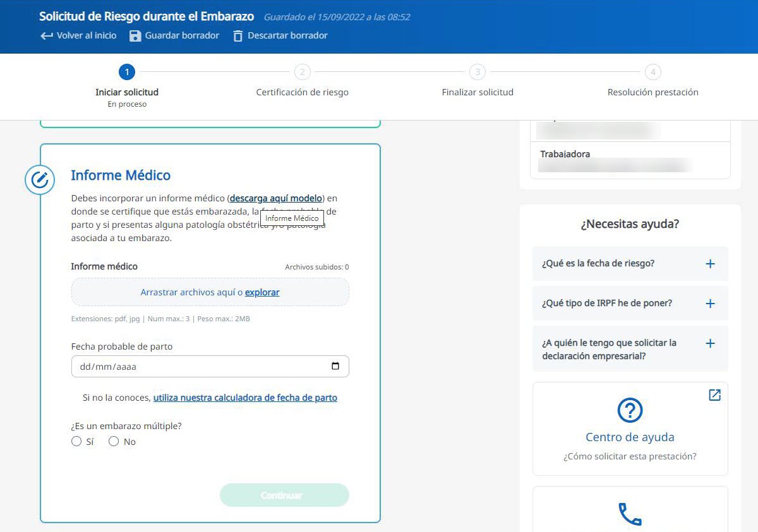The height and width of the screenshot is (532, 758).
Task: Go to step 2 Certificación de riesgo
Action: tap(302, 72)
